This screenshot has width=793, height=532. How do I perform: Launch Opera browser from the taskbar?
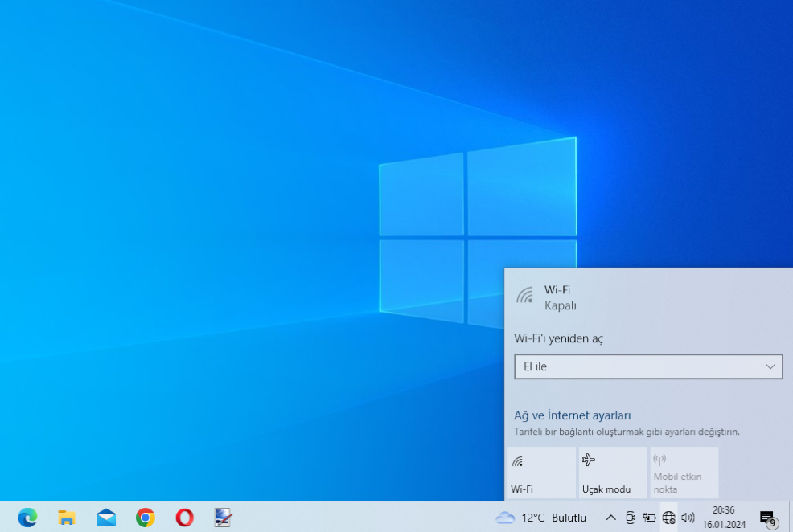tap(184, 518)
